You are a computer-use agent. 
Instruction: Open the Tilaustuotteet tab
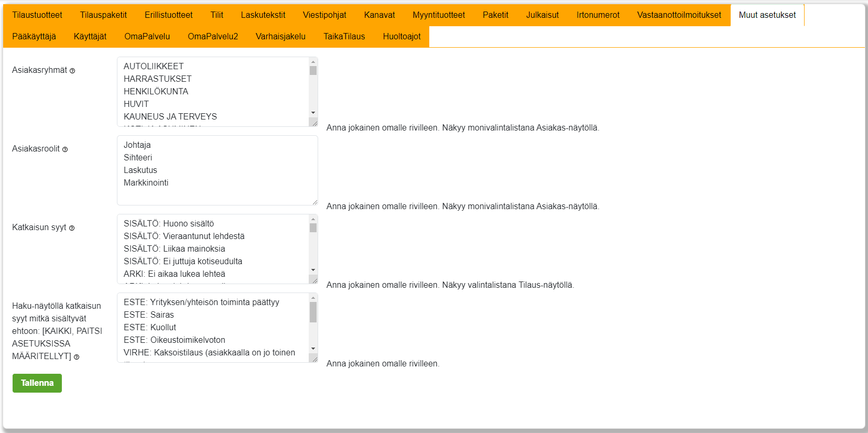[x=37, y=15]
